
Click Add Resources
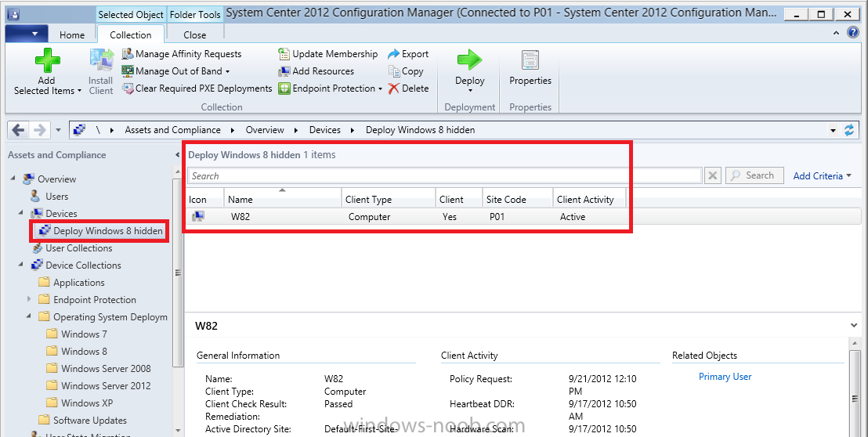point(316,70)
